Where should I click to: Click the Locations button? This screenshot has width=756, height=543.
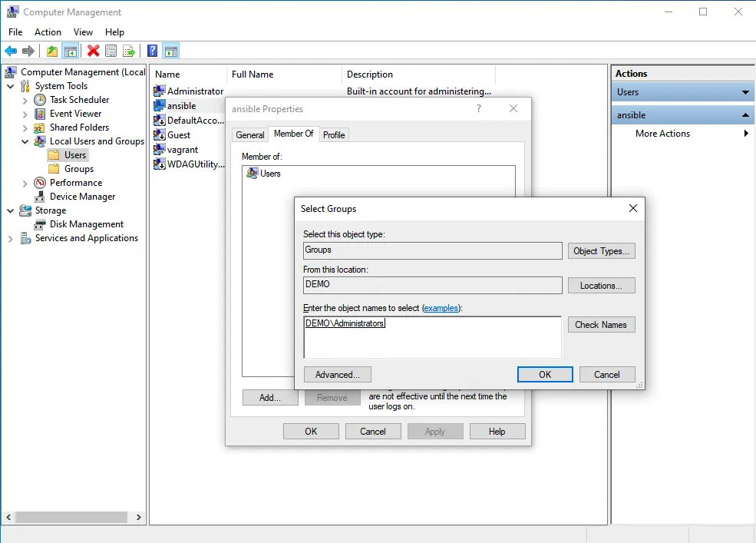coord(601,286)
